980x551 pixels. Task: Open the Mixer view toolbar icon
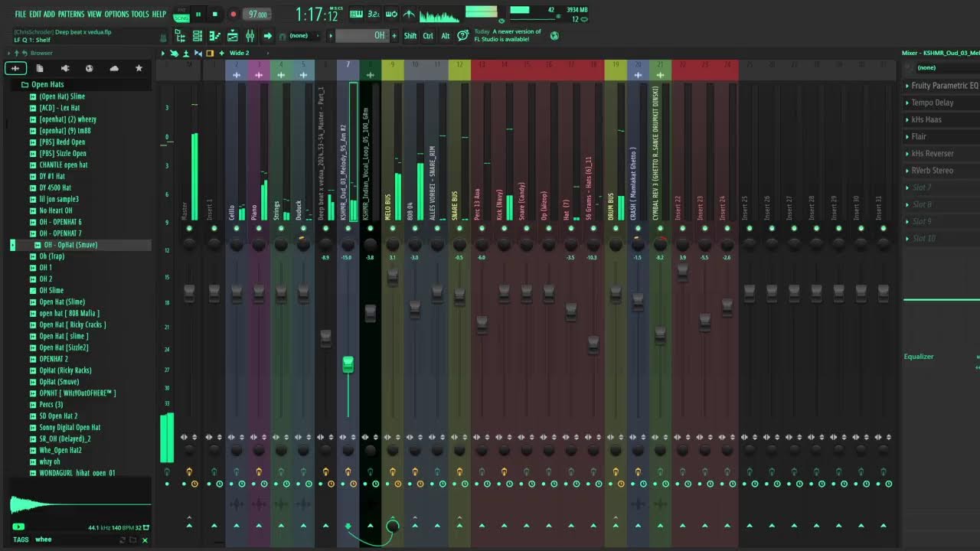click(x=250, y=36)
